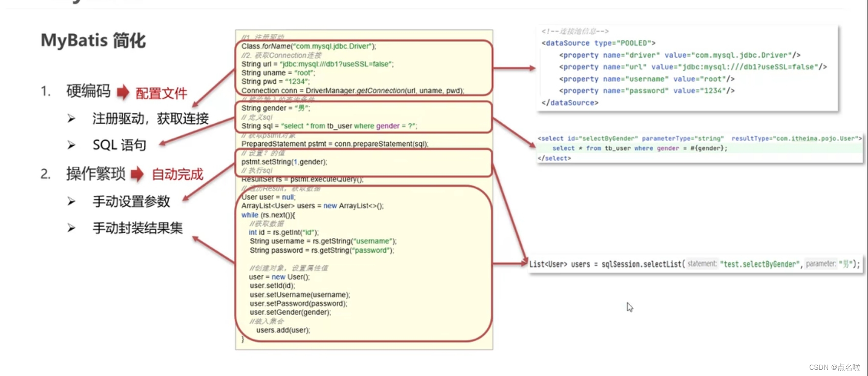Click the red "配置文件" label

tap(161, 94)
